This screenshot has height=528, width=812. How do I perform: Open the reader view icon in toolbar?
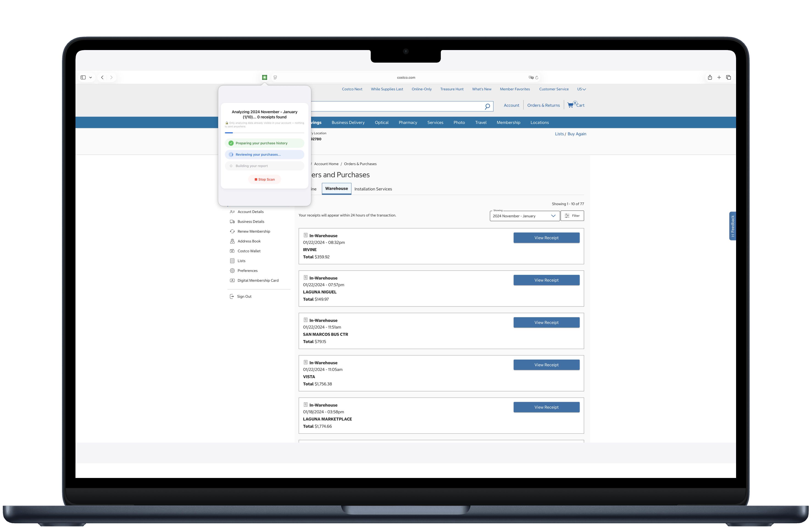point(275,78)
